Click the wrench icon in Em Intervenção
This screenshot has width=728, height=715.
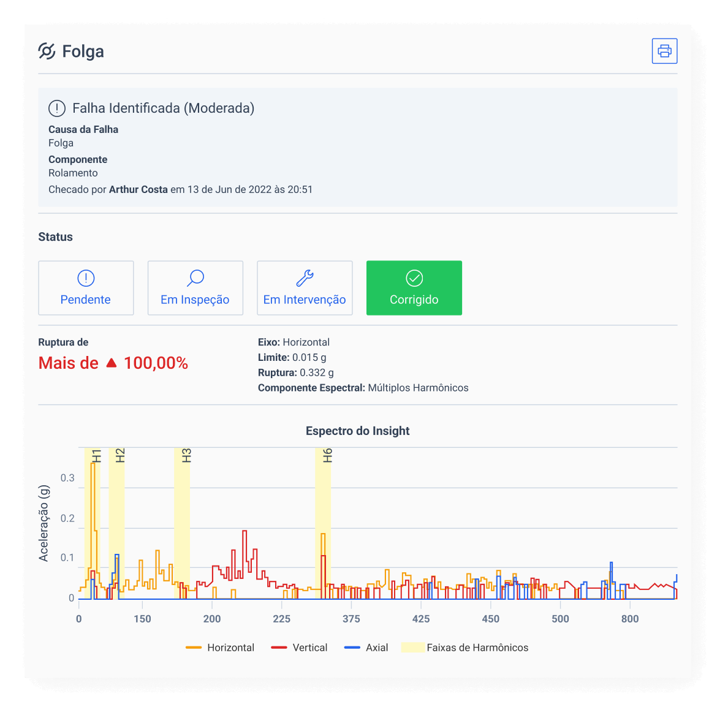point(305,278)
